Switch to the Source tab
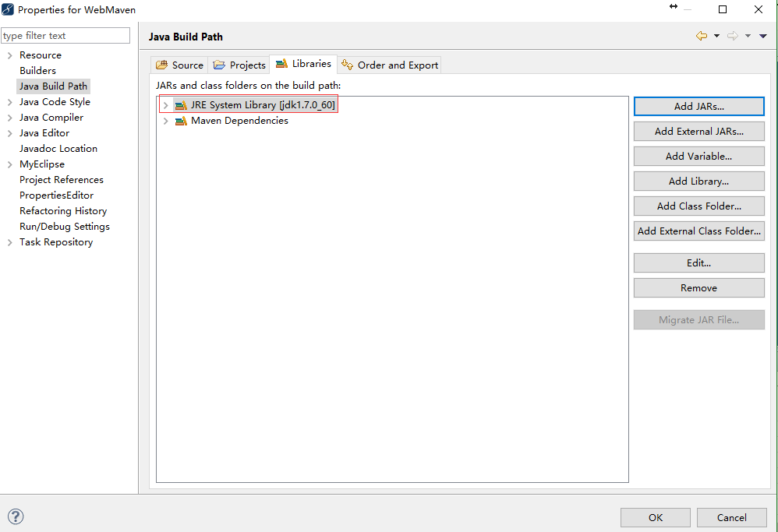 click(179, 65)
